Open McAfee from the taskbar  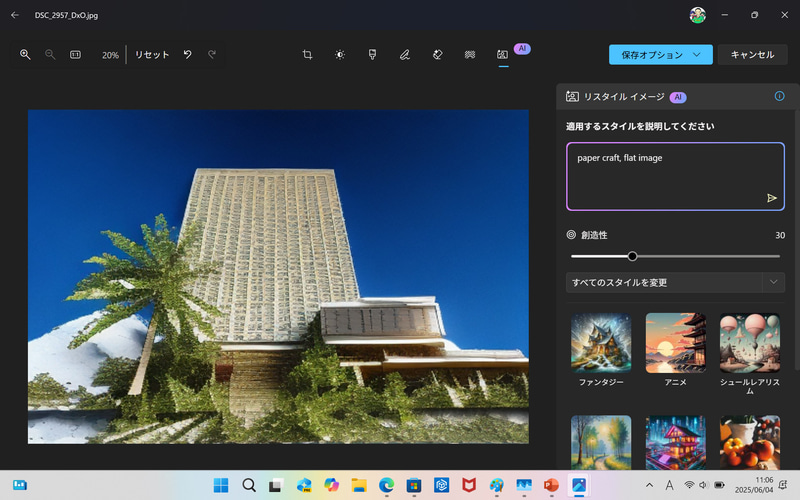(469, 485)
